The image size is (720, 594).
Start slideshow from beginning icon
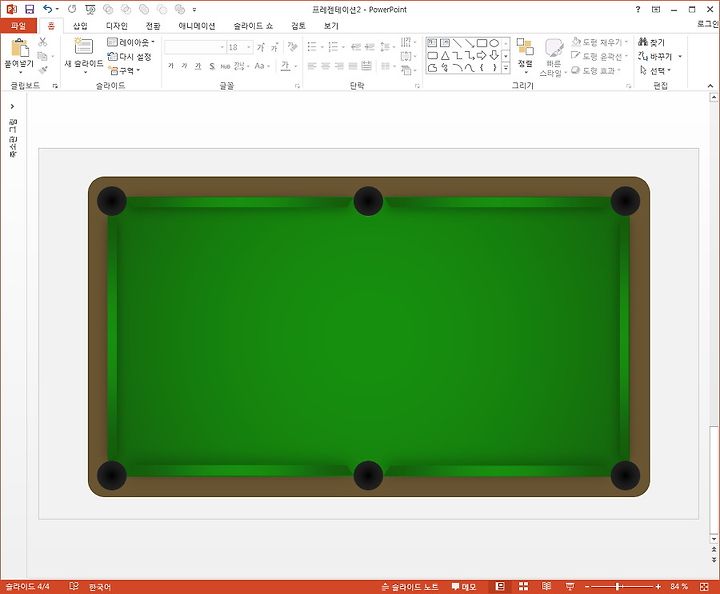tap(90, 9)
